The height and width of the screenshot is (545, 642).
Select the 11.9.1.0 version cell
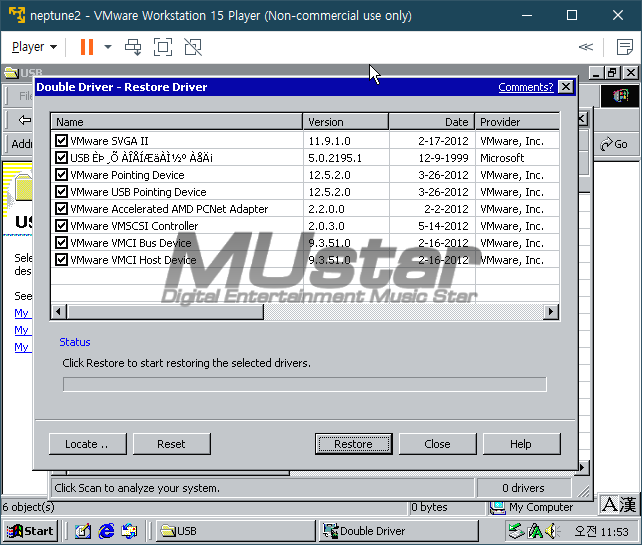coord(330,141)
